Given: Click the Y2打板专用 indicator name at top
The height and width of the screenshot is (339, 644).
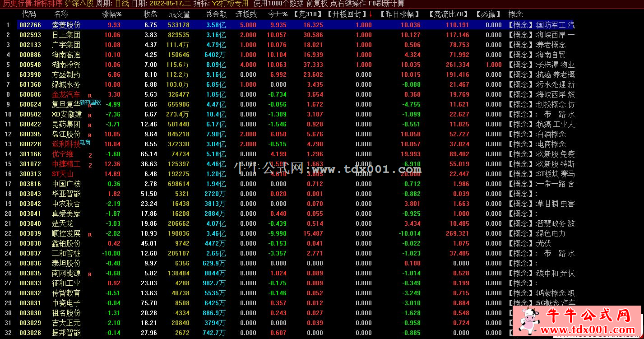Looking at the screenshot, I should pyautogui.click(x=230, y=4).
